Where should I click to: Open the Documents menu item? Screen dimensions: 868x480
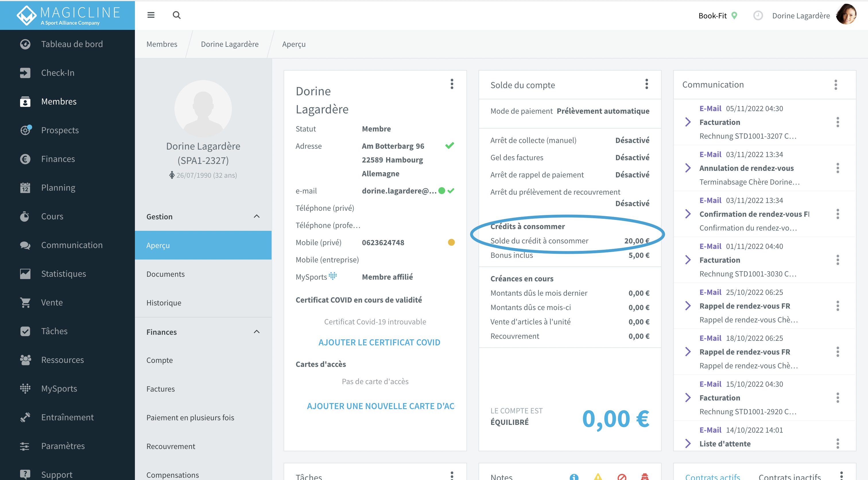click(203, 274)
